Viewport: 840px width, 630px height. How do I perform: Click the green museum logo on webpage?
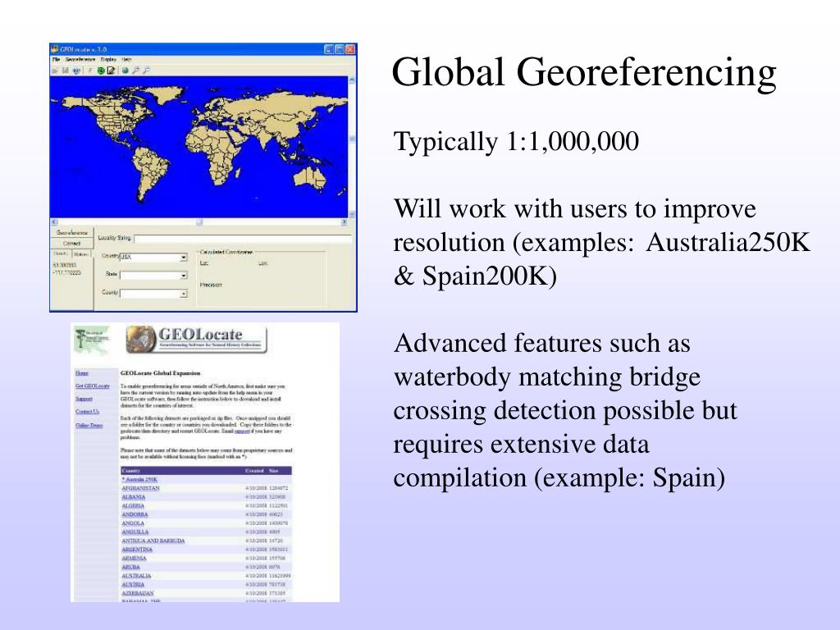pyautogui.click(x=91, y=340)
